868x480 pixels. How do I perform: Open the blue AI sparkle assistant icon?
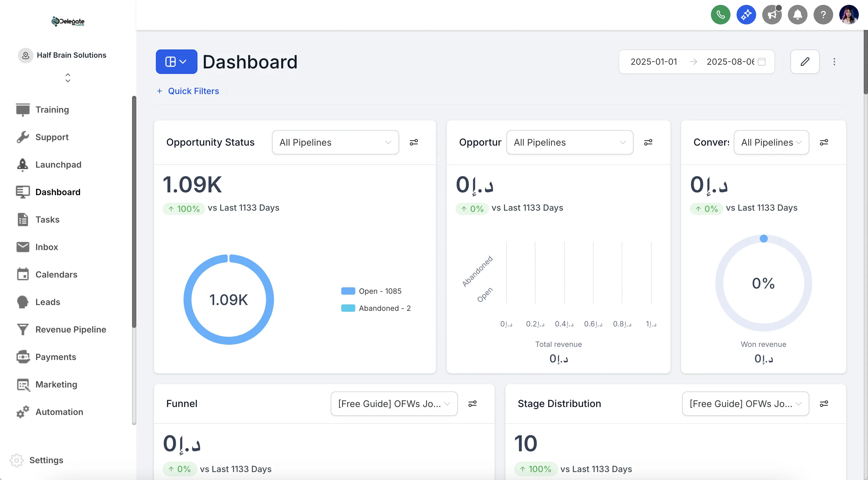click(746, 15)
